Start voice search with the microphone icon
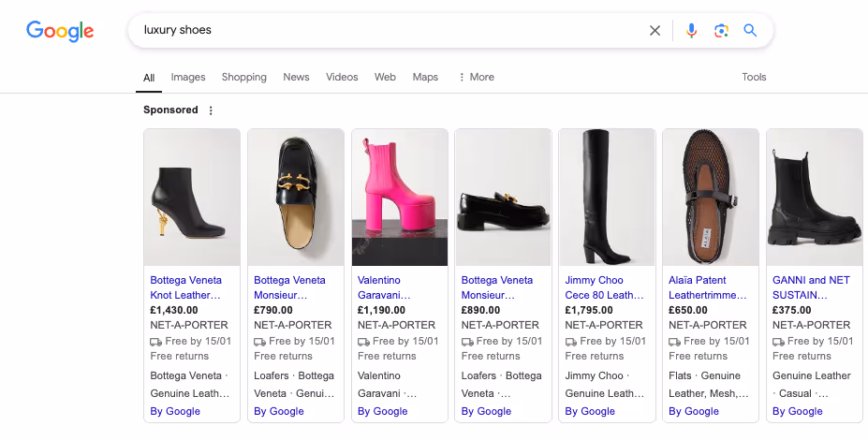 coord(691,31)
